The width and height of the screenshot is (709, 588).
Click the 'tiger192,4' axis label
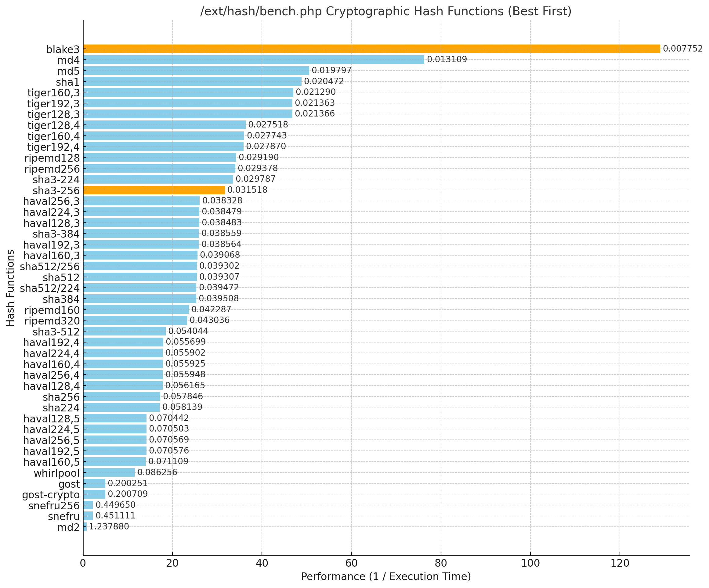[x=53, y=147]
